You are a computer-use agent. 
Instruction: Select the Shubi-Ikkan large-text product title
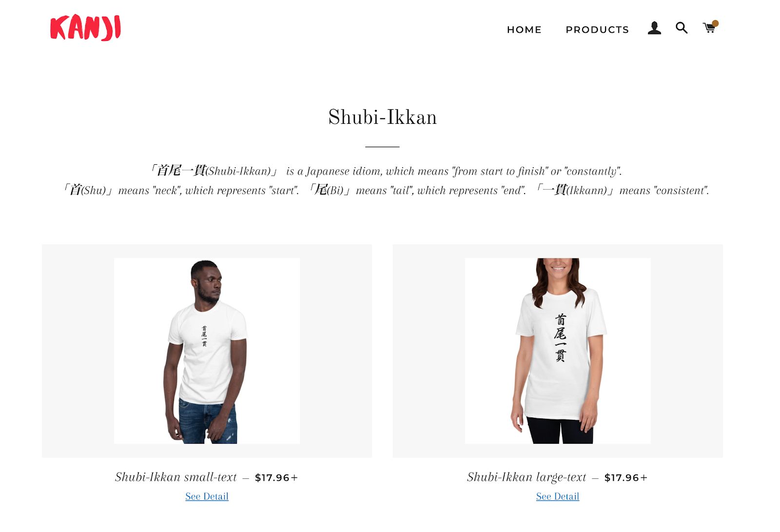coord(526,477)
